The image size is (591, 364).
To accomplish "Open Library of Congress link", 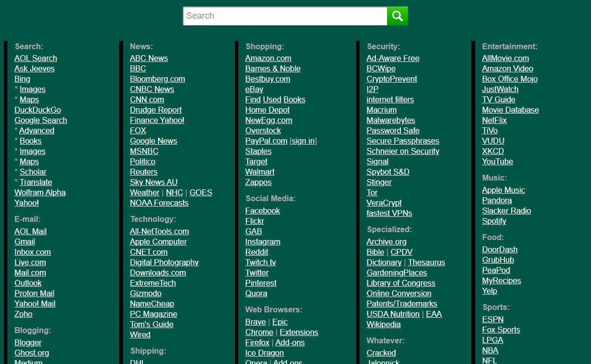I will 401,283.
